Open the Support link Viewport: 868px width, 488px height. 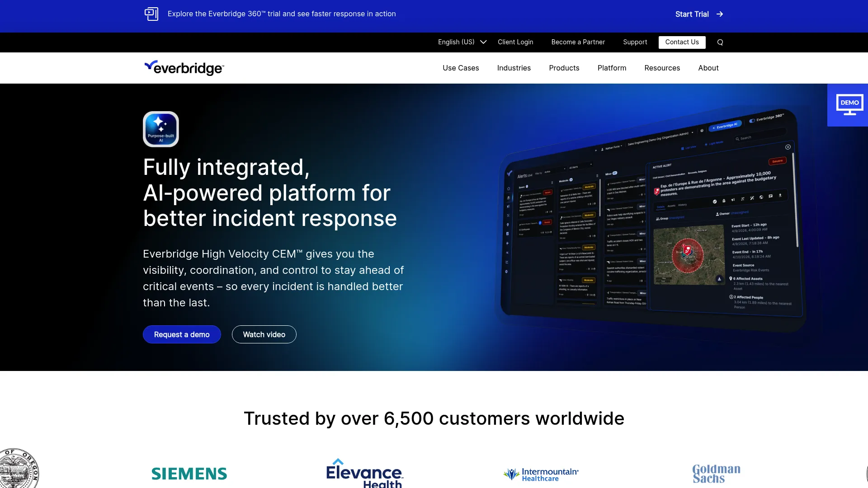click(x=635, y=42)
